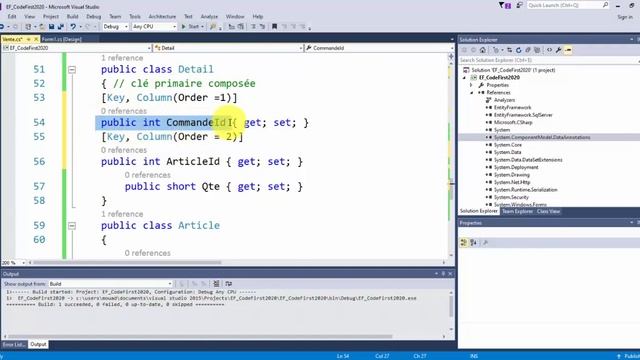Open the Architecture menu
Viewport: 640px width, 360px height.
[x=162, y=17]
